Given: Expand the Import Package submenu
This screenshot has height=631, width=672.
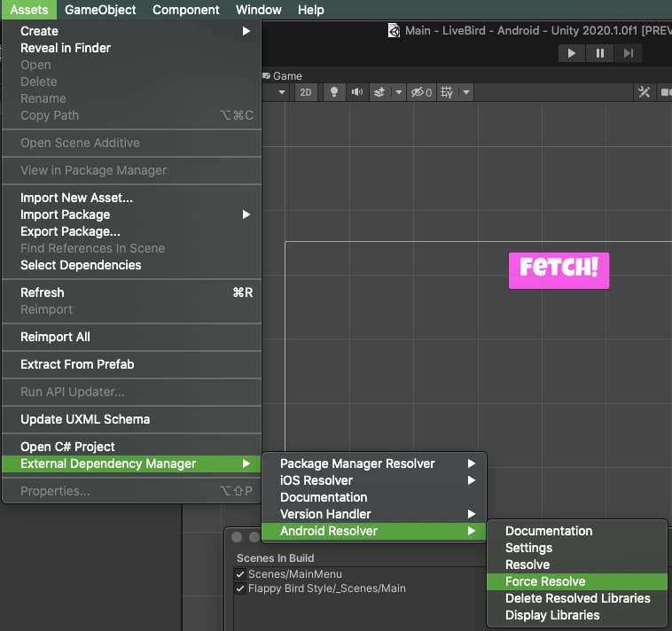Looking at the screenshot, I should tap(131, 214).
